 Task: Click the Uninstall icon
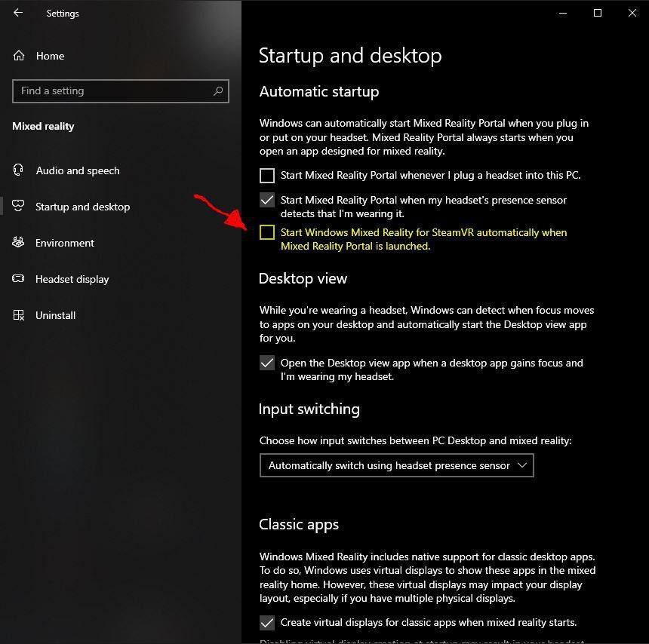click(19, 315)
